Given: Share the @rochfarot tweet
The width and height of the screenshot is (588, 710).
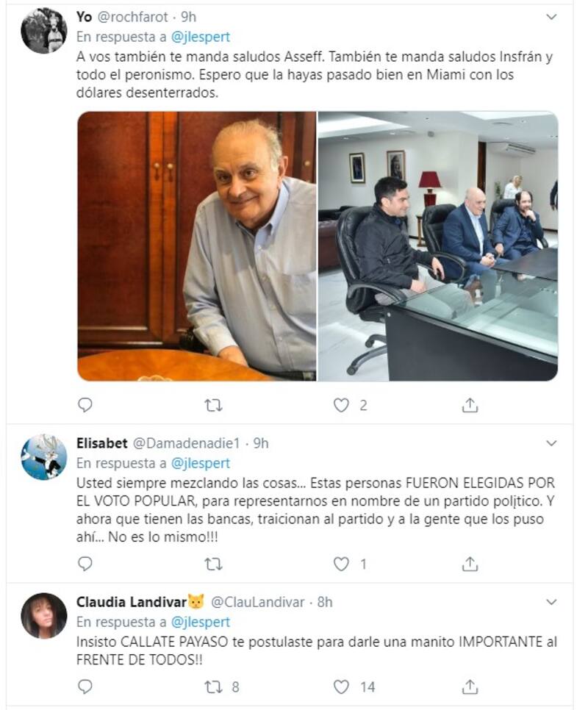Looking at the screenshot, I should (x=470, y=405).
